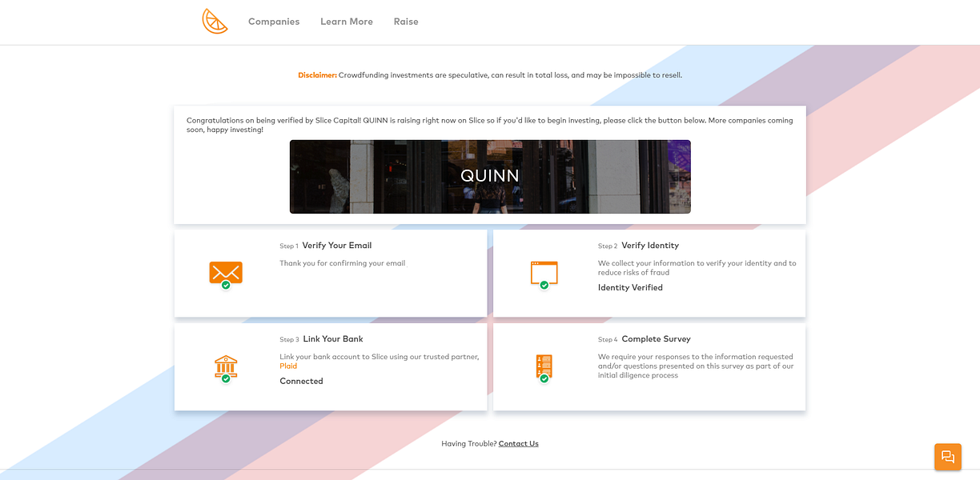This screenshot has width=980, height=480.
Task: Select the Complete Survey heading
Action: coord(656,339)
